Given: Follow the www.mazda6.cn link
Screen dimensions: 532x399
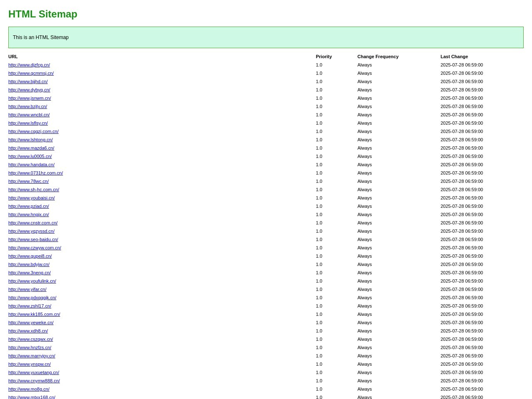Looking at the screenshot, I should (31, 148).
